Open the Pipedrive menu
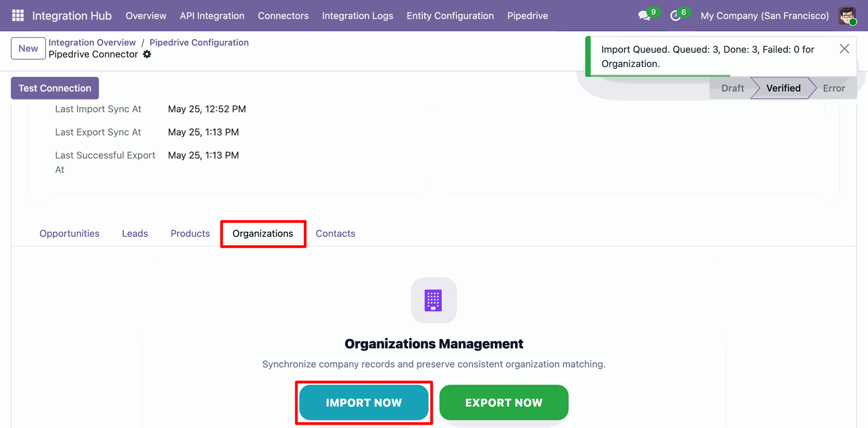The width and height of the screenshot is (868, 428). [528, 16]
